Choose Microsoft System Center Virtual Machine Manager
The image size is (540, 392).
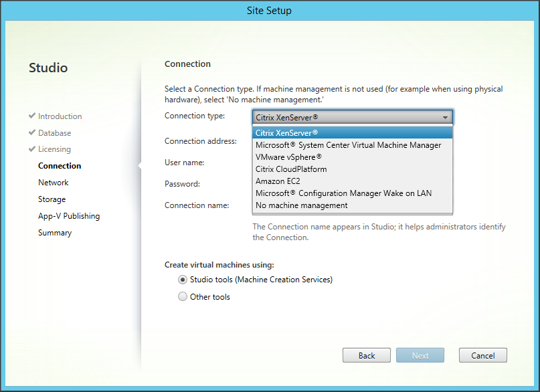coord(348,144)
